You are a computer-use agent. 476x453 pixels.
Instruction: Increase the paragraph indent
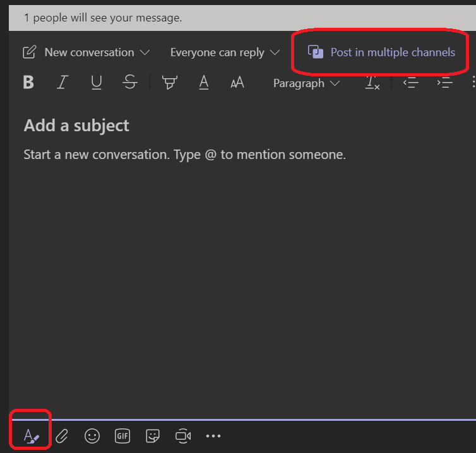click(445, 83)
